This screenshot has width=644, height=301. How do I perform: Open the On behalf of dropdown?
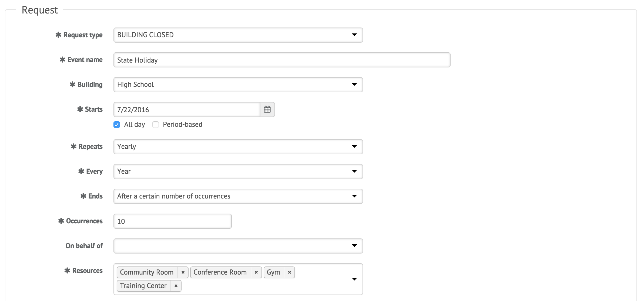pos(238,246)
